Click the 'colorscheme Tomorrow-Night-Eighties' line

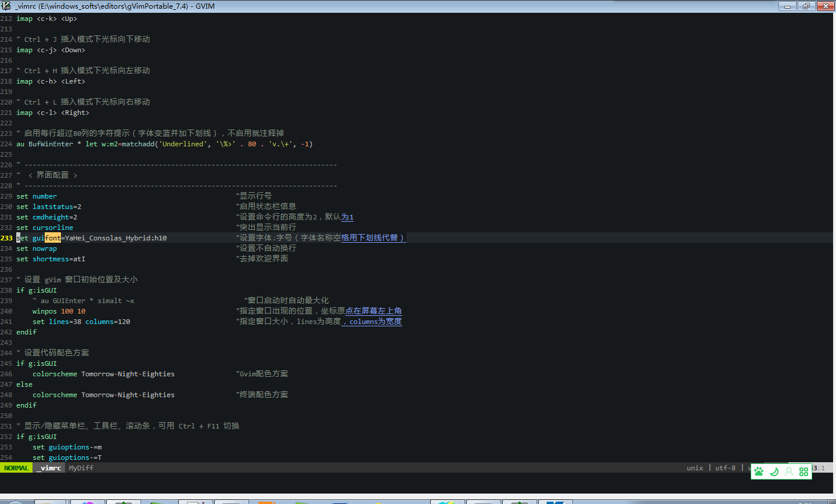pos(103,373)
